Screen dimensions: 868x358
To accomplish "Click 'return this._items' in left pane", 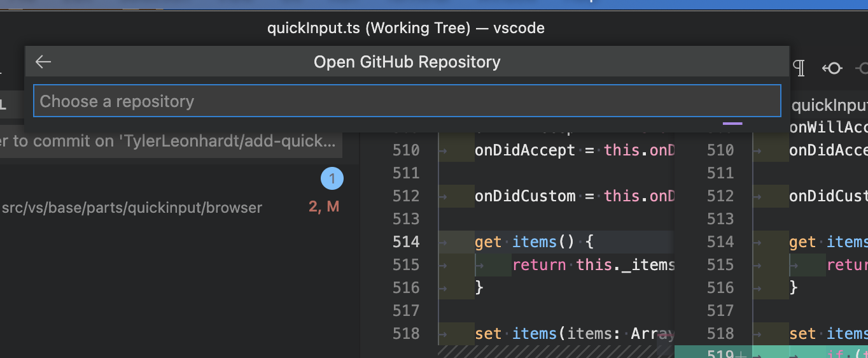I will pyautogui.click(x=593, y=265).
